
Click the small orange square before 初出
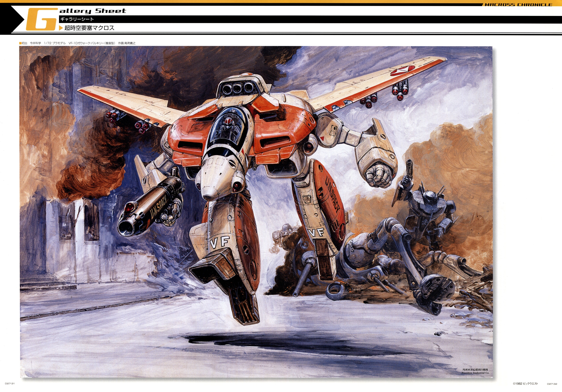pyautogui.click(x=20, y=43)
